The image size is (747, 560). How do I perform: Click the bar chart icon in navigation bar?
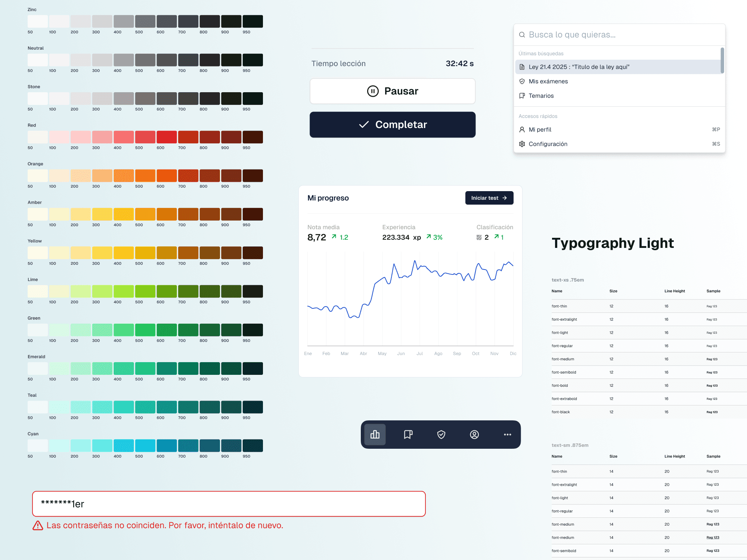pyautogui.click(x=375, y=435)
